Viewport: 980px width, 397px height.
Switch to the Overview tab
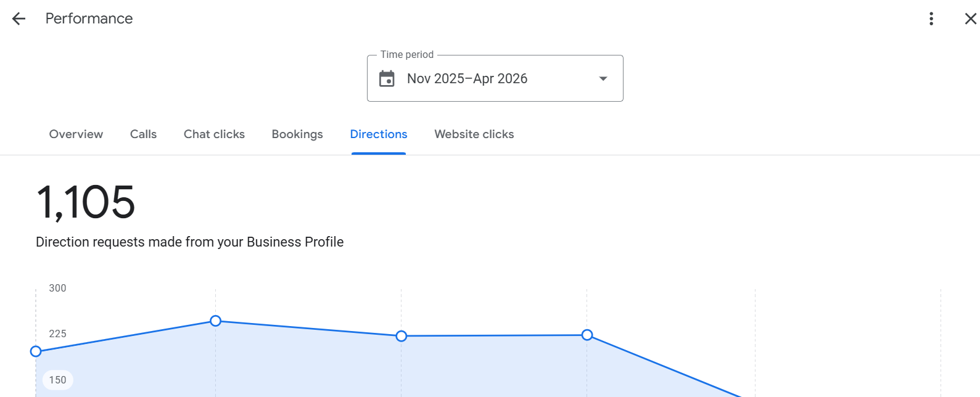pos(76,134)
